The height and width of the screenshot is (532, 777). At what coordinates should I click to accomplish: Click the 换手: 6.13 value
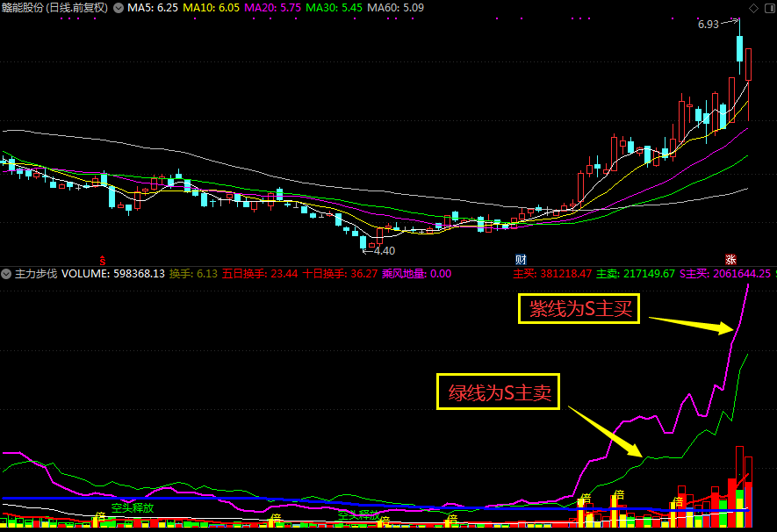click(x=193, y=274)
